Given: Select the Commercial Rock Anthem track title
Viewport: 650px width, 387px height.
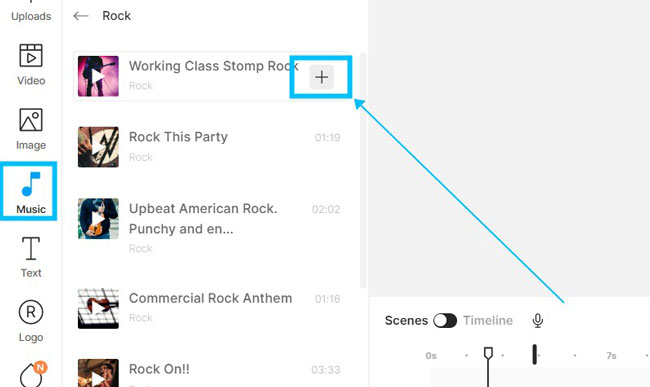Looking at the screenshot, I should click(211, 298).
